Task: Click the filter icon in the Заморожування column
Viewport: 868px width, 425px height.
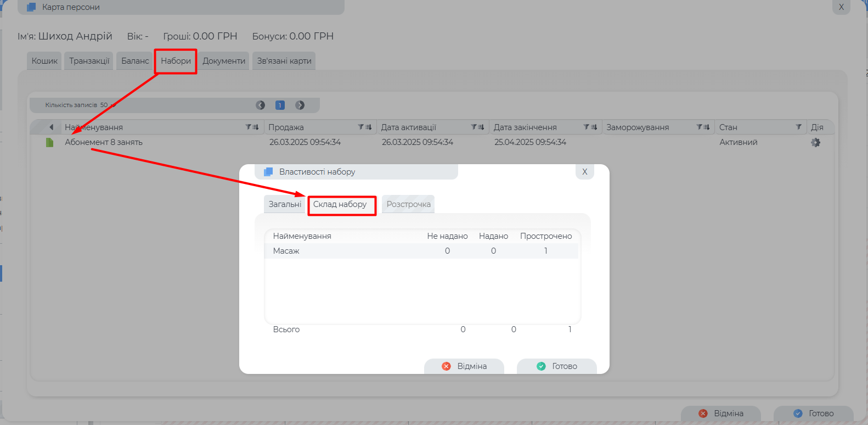Action: click(700, 127)
